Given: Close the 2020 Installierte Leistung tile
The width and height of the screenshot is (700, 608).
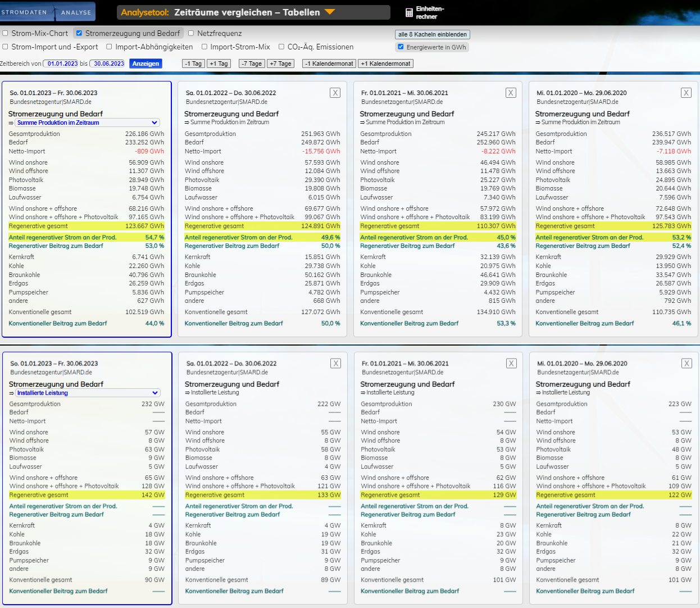Looking at the screenshot, I should 687,364.
